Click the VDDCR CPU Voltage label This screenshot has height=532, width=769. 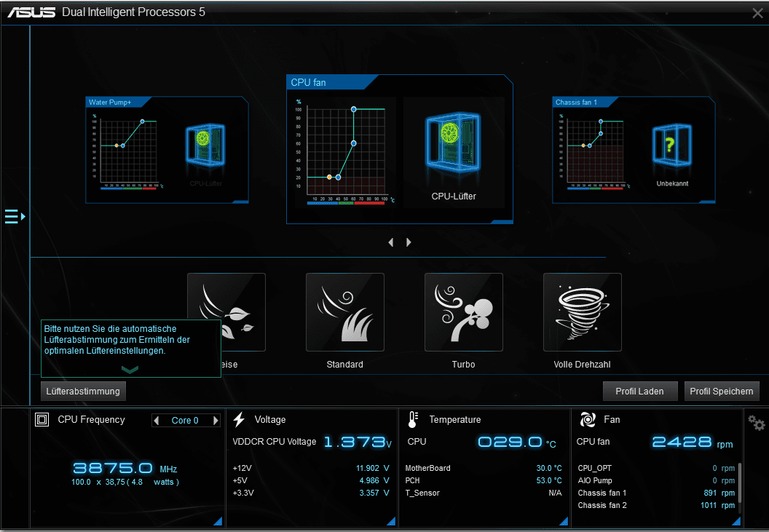coord(274,441)
